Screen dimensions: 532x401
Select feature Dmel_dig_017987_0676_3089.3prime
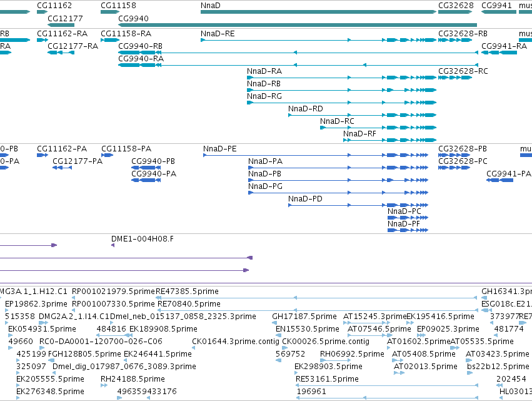coord(54,373)
